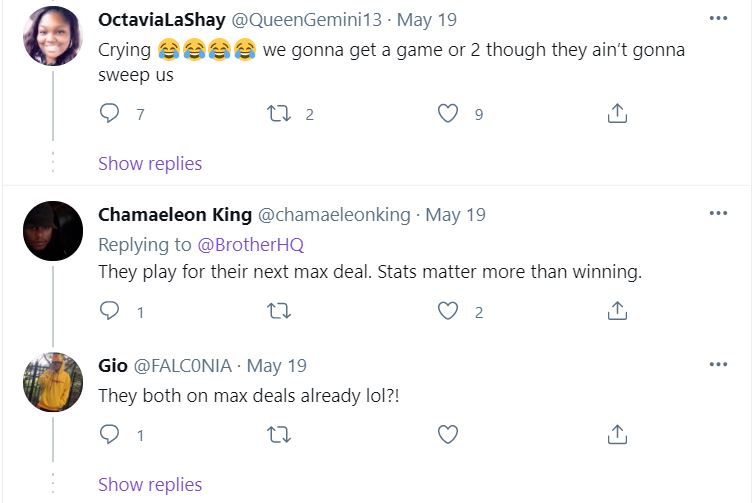
Task: Open more options on OctaviaLaShay's tweet
Action: (718, 19)
